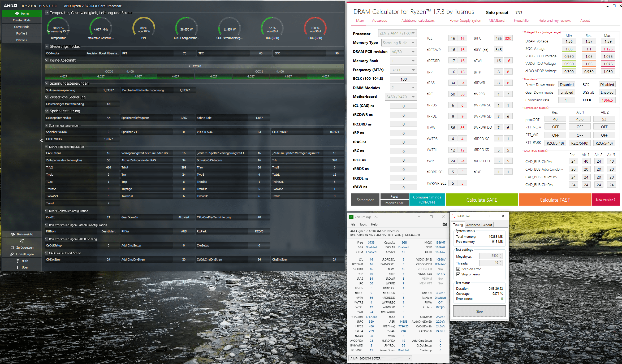Click the TDC limit bar showing 60

pos(235,53)
